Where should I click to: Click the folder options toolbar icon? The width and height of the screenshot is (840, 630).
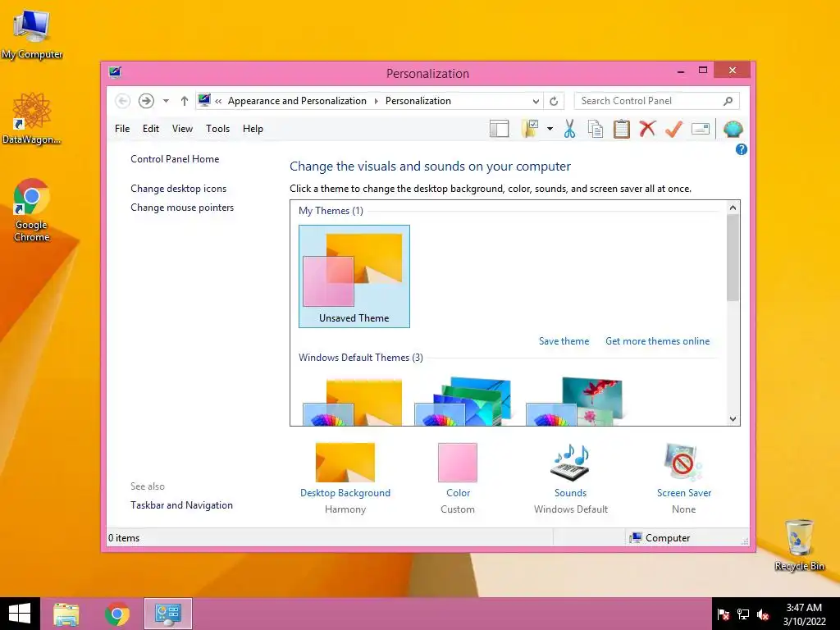[x=530, y=129]
